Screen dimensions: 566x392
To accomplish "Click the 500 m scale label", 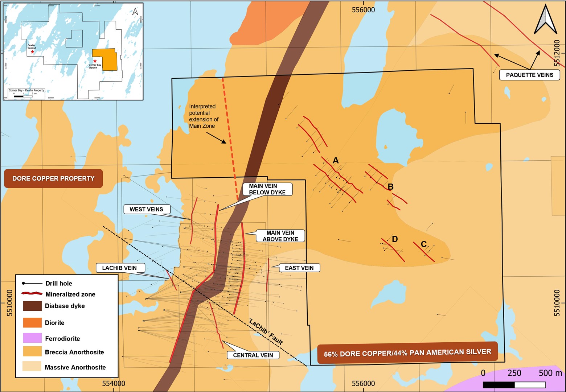I will tap(550, 373).
